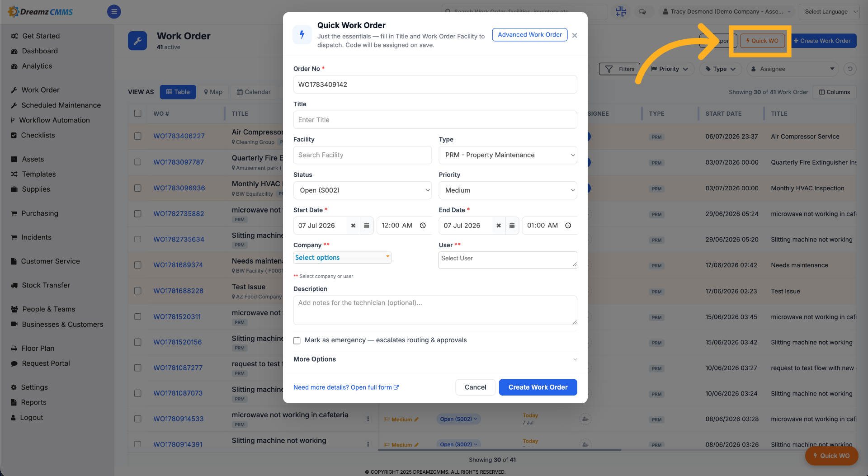Viewport: 868px width, 476px height.
Task: Click the Advanced Work Order button
Action: pos(530,35)
